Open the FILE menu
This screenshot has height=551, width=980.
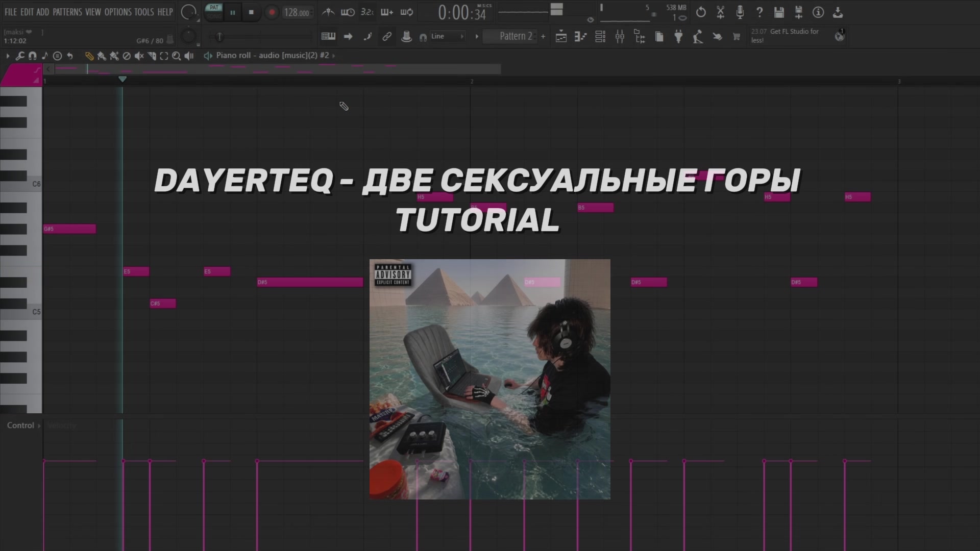click(11, 12)
